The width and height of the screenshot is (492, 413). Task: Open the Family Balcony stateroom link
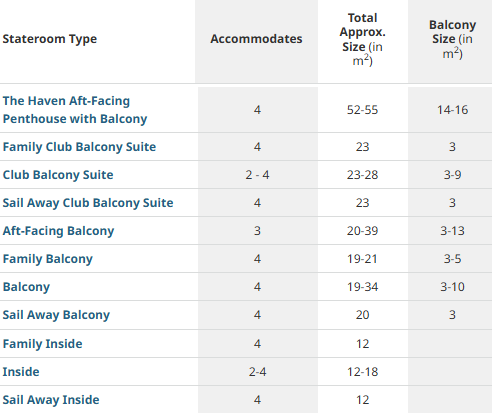tap(48, 259)
